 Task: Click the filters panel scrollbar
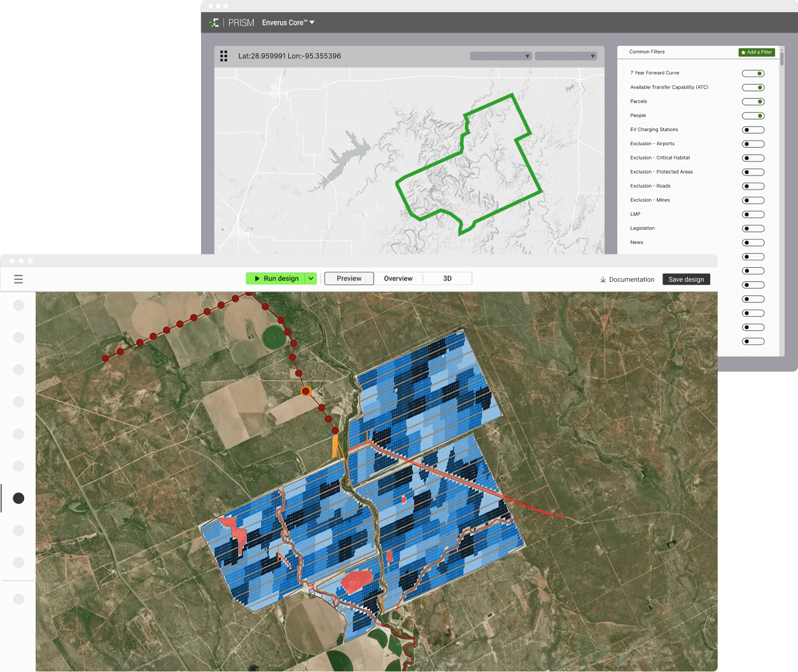781,59
